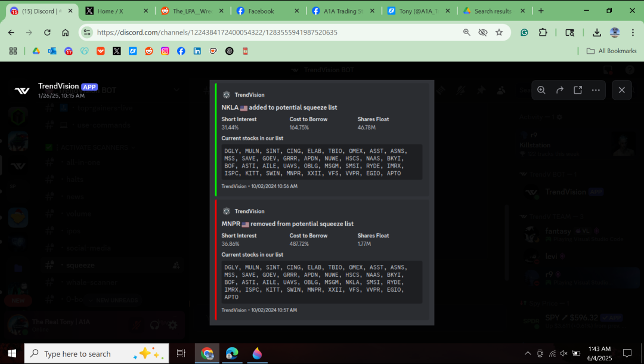
Task: Open apps grid in bookmarks bar
Action: [x=13, y=51]
